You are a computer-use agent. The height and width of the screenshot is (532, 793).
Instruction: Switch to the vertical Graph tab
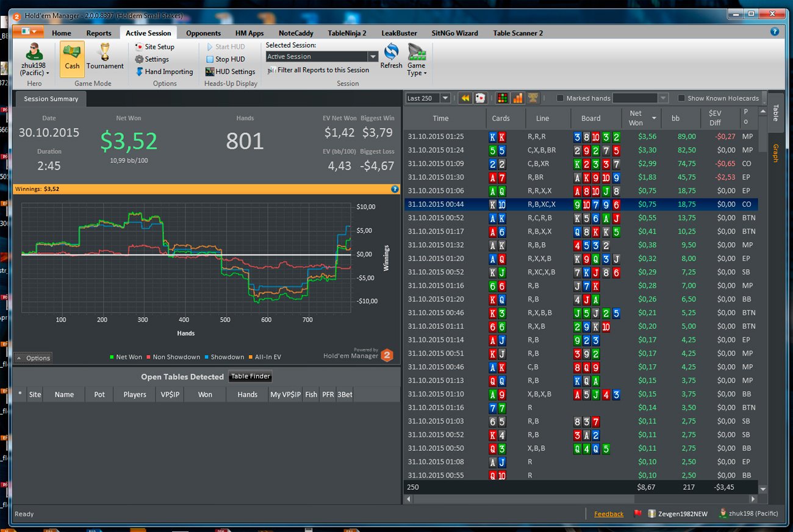click(776, 153)
